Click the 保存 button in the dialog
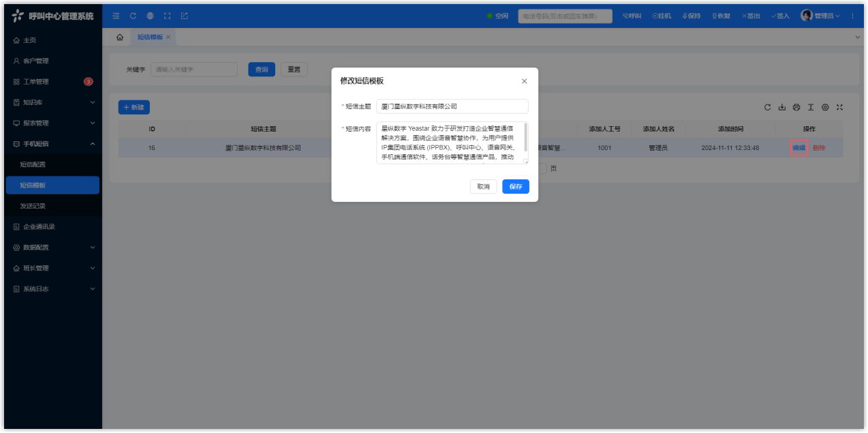 click(516, 187)
